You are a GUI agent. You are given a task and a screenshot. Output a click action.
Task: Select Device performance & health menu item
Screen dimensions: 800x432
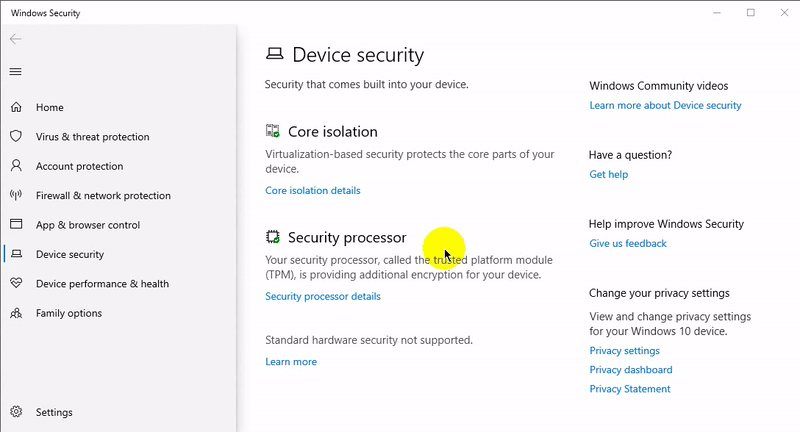pyautogui.click(x=102, y=284)
